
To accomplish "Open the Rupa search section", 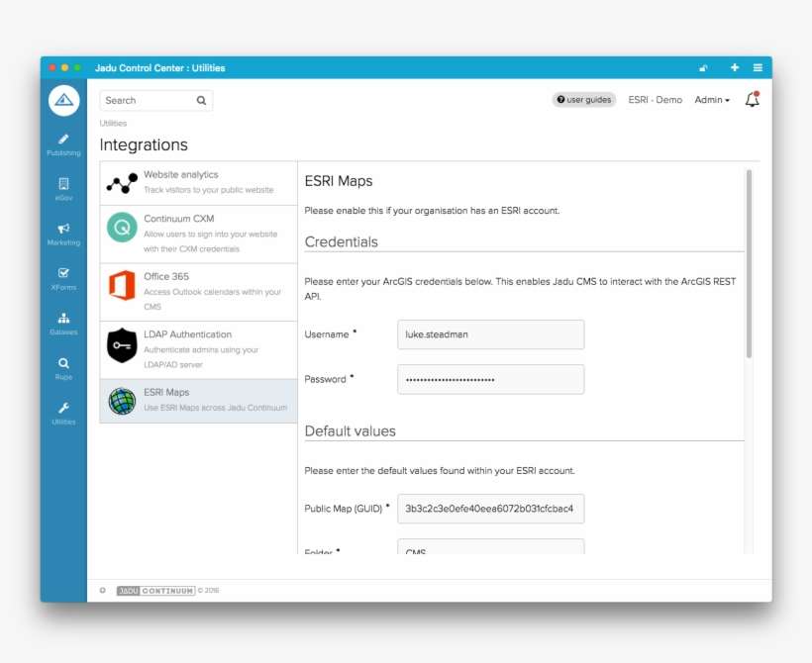I will (63, 368).
